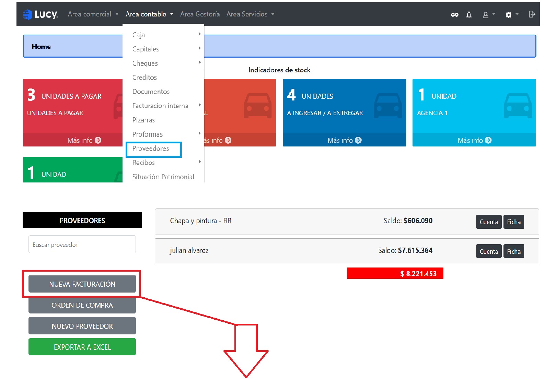This screenshot has height=392, width=545.
Task: Click Más info on Agencia 1 card
Action: coord(474,140)
